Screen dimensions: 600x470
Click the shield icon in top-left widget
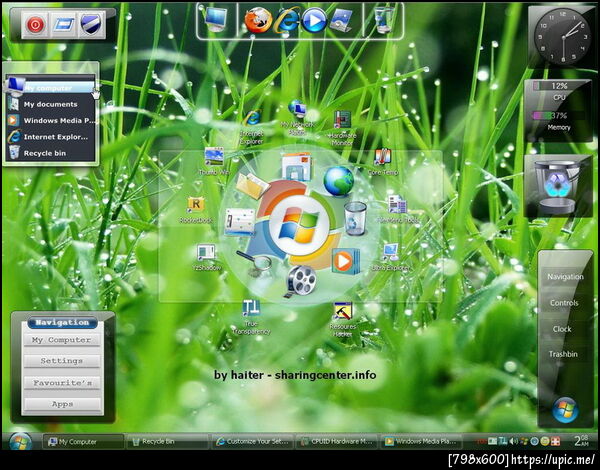[91, 25]
